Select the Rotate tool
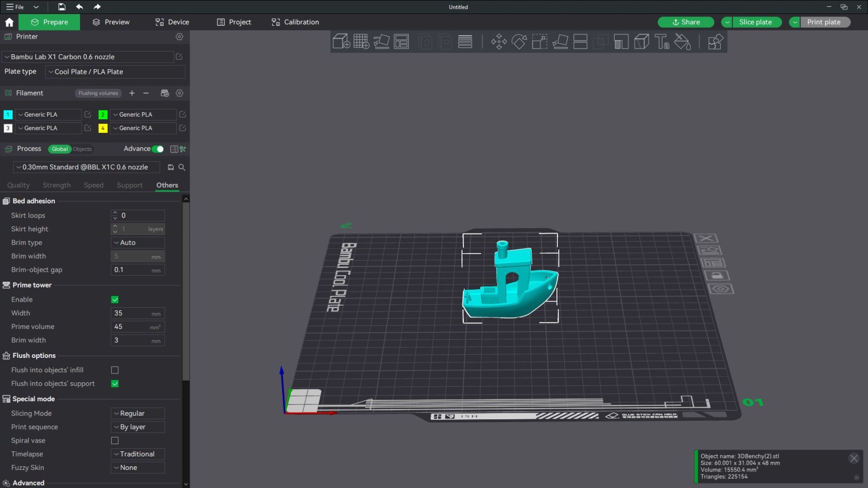The image size is (868, 488). click(x=519, y=41)
